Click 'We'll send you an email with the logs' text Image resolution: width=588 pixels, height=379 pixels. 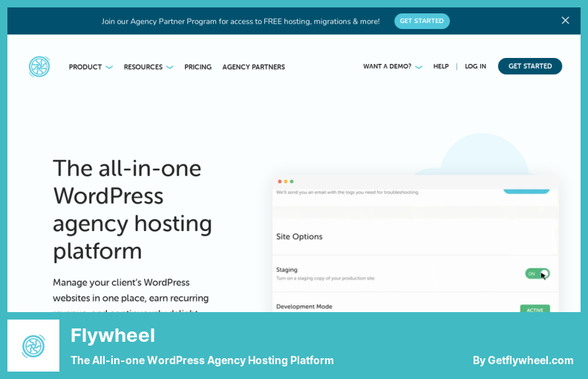(347, 192)
